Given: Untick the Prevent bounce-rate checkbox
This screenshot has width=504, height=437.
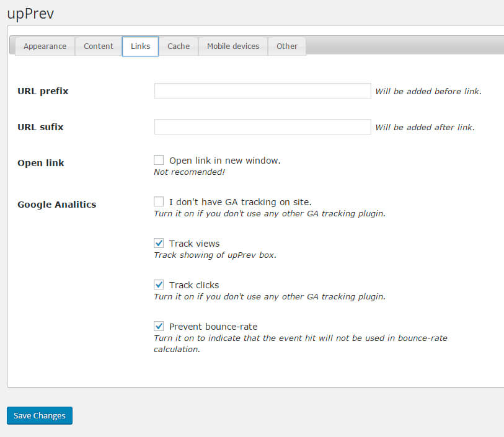Looking at the screenshot, I should point(159,326).
